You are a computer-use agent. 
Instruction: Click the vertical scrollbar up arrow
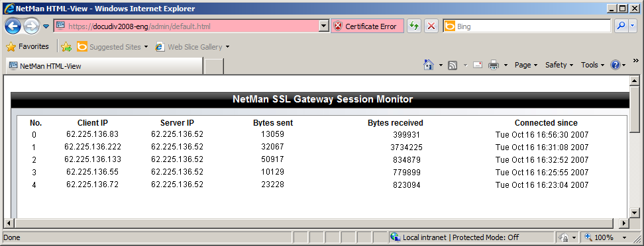point(635,81)
